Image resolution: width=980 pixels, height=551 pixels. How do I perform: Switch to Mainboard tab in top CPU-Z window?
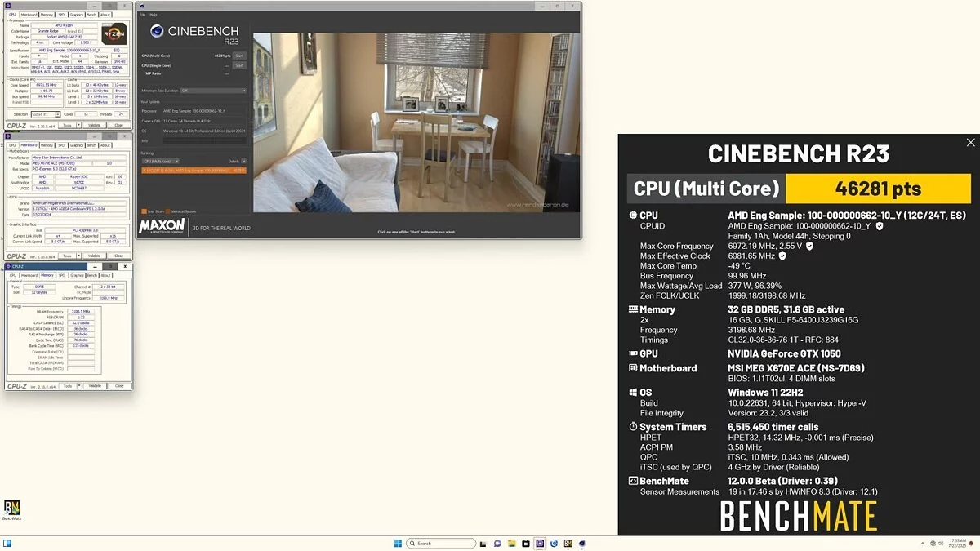(x=29, y=15)
